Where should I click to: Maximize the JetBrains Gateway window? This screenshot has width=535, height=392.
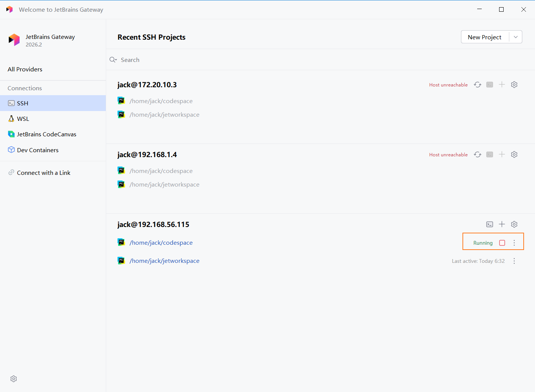pyautogui.click(x=501, y=9)
